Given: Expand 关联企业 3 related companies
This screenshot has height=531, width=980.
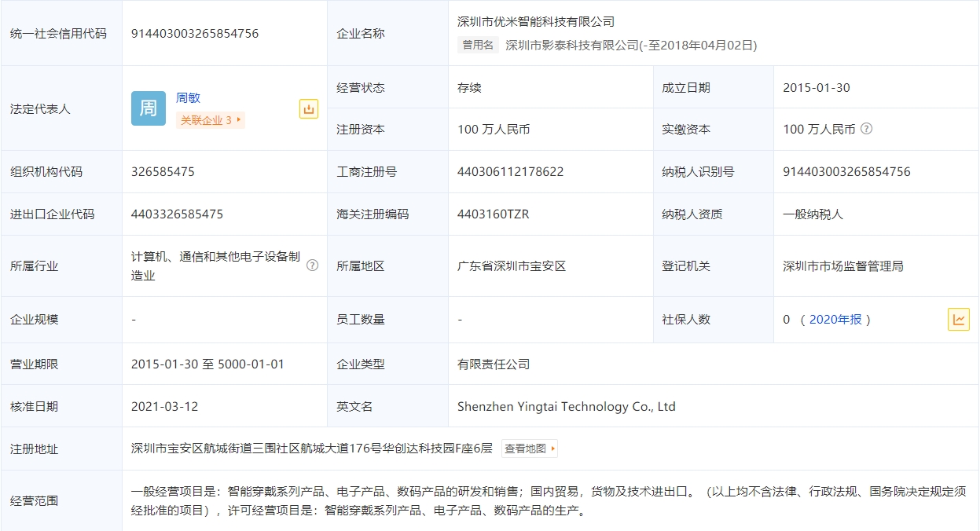Looking at the screenshot, I should [211, 120].
